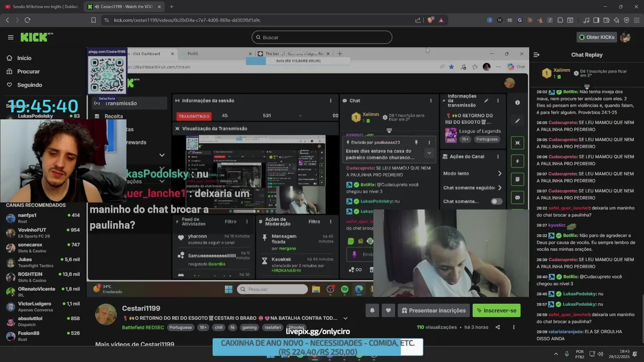Open recommended channel nanfps1
Image resolution: width=644 pixels, height=362 pixels.
tap(43, 218)
